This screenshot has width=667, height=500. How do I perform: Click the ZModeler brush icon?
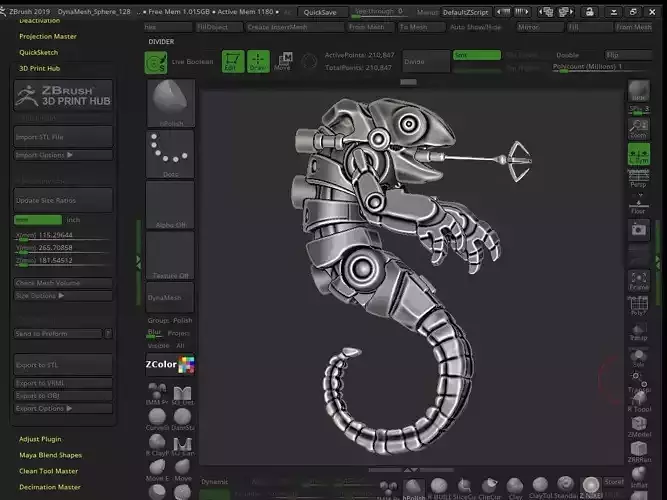point(639,426)
